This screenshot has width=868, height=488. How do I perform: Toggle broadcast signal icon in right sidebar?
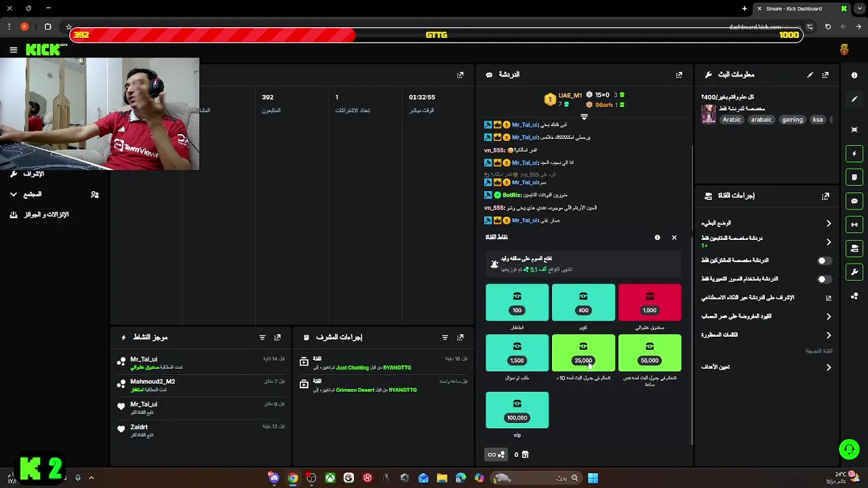pos(854,224)
